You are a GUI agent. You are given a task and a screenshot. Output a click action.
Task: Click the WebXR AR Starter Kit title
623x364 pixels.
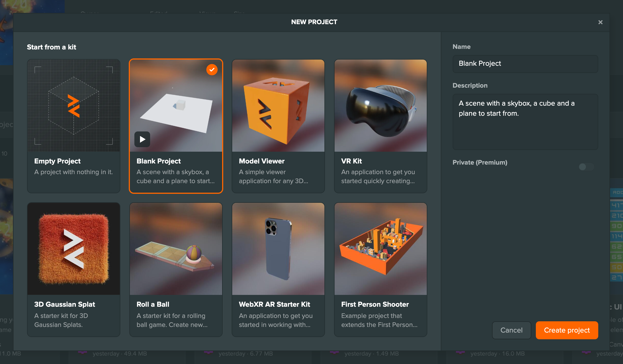pyautogui.click(x=274, y=304)
